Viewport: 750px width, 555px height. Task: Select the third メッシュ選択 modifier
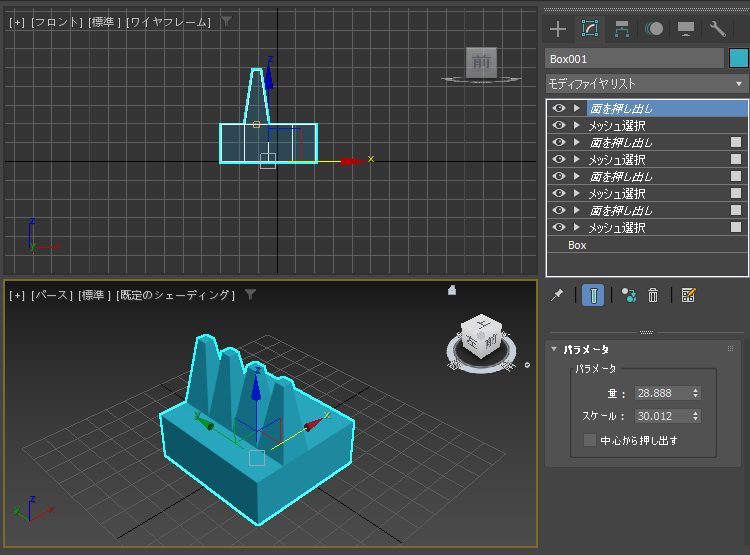point(617,193)
